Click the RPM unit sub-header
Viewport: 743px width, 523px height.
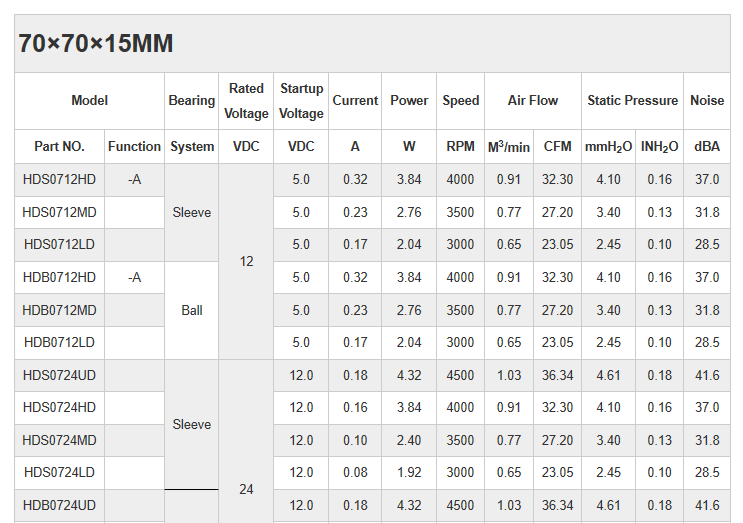click(460, 146)
